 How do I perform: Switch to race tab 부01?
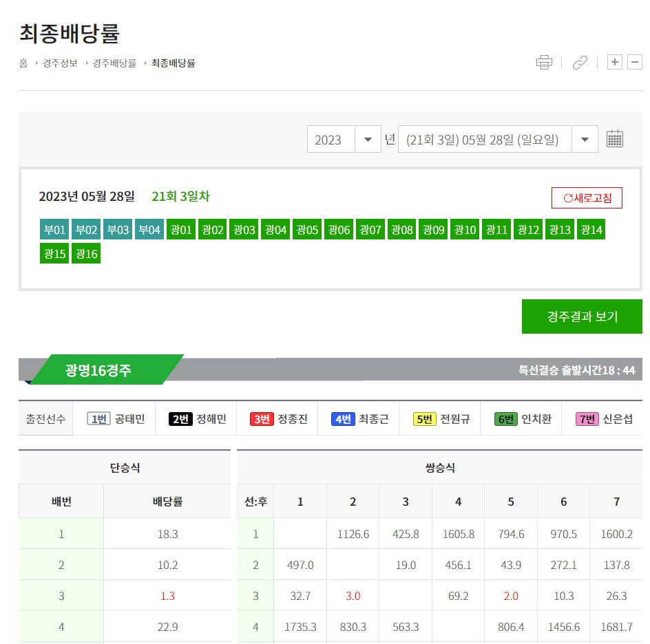[x=54, y=229]
